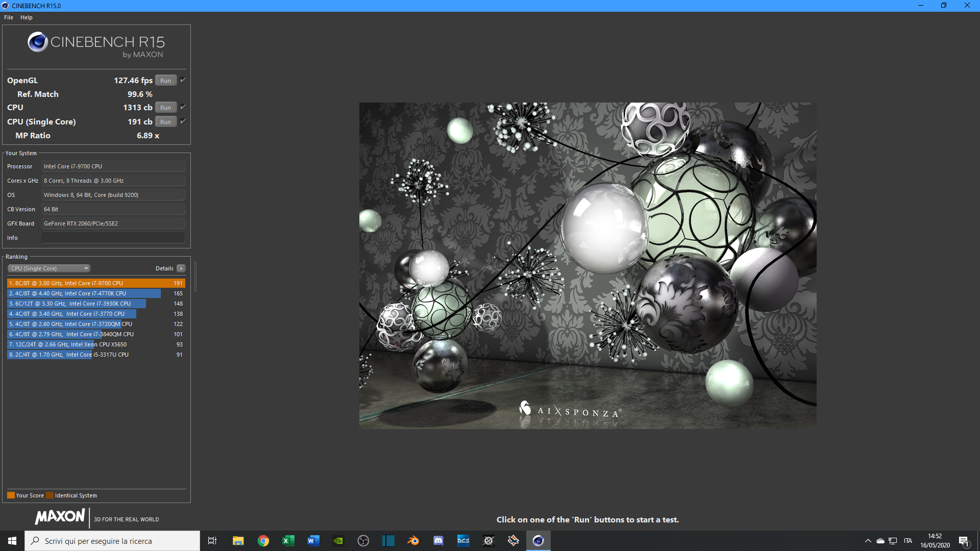This screenshot has height=551, width=980.
Task: Open the teal book-shaped app in the taskbar
Action: (388, 541)
